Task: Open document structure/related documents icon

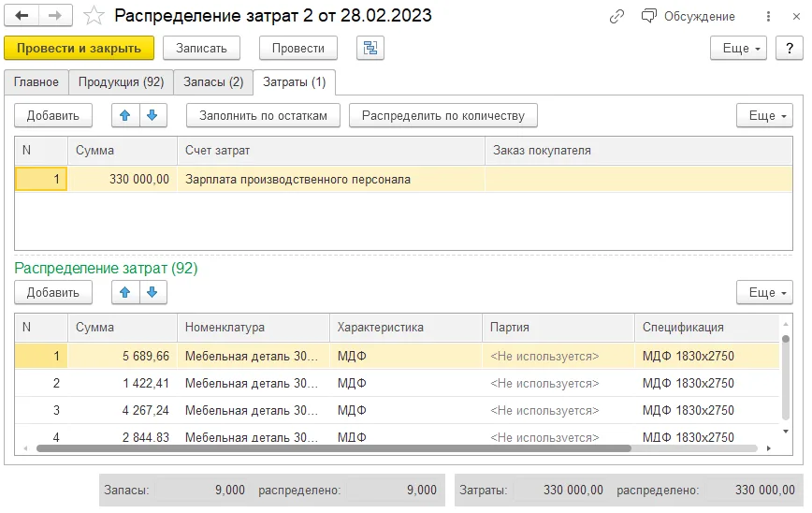Action: (x=370, y=48)
